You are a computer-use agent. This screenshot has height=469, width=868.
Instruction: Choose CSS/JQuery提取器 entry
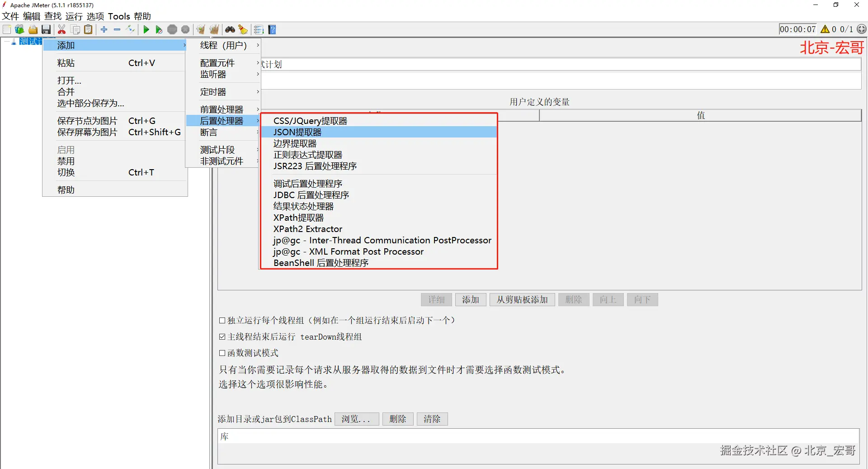pos(379,121)
